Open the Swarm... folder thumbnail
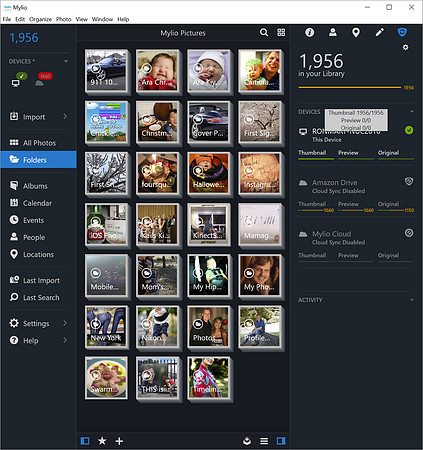 pyautogui.click(x=106, y=378)
